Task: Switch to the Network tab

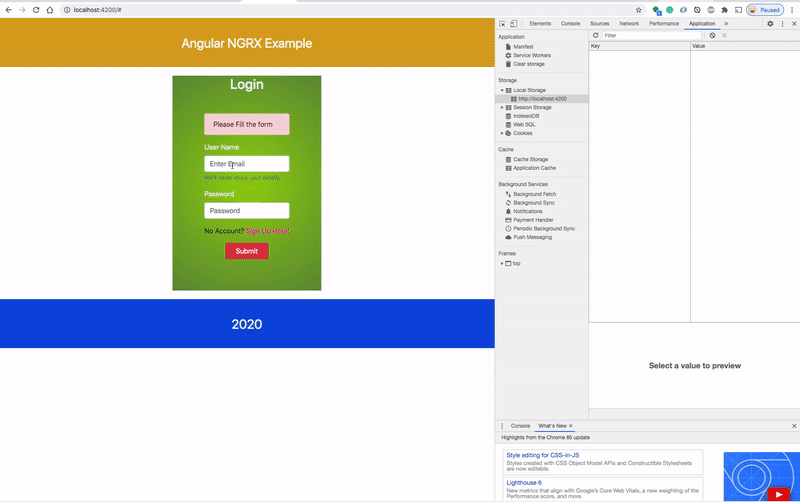Action: tap(629, 23)
